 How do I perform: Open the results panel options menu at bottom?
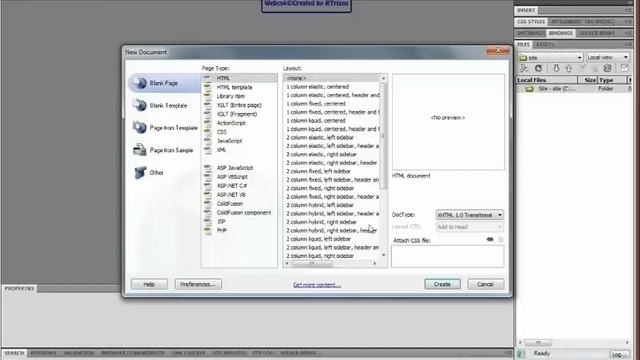click(x=508, y=353)
